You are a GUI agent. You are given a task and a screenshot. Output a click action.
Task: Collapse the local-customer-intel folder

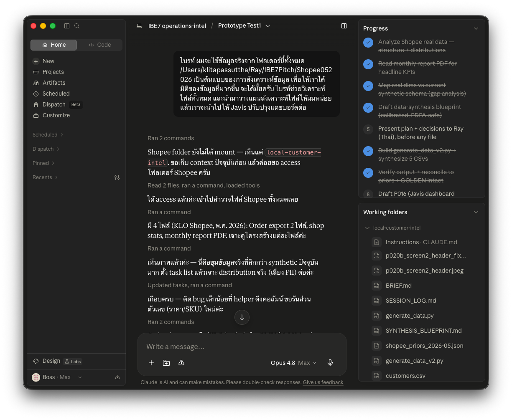(x=367, y=228)
